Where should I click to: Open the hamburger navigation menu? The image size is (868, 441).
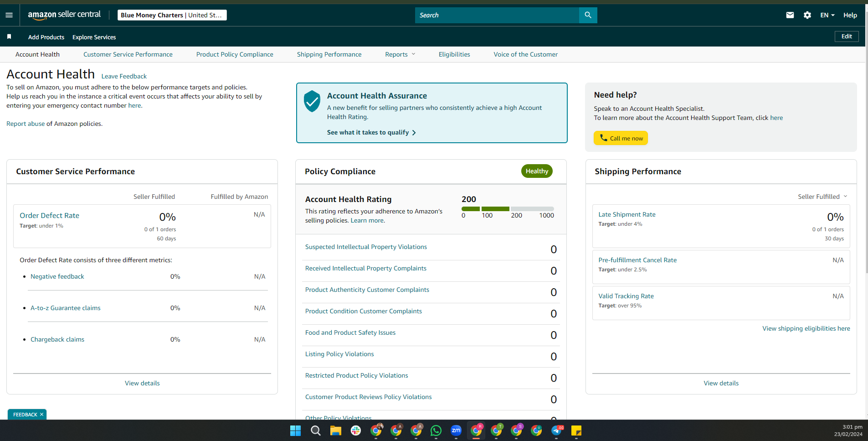tap(9, 15)
